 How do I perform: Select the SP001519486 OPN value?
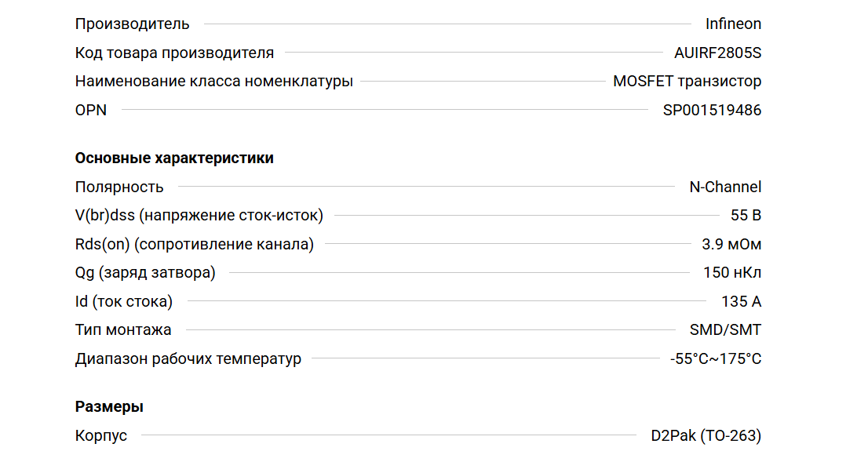click(712, 110)
